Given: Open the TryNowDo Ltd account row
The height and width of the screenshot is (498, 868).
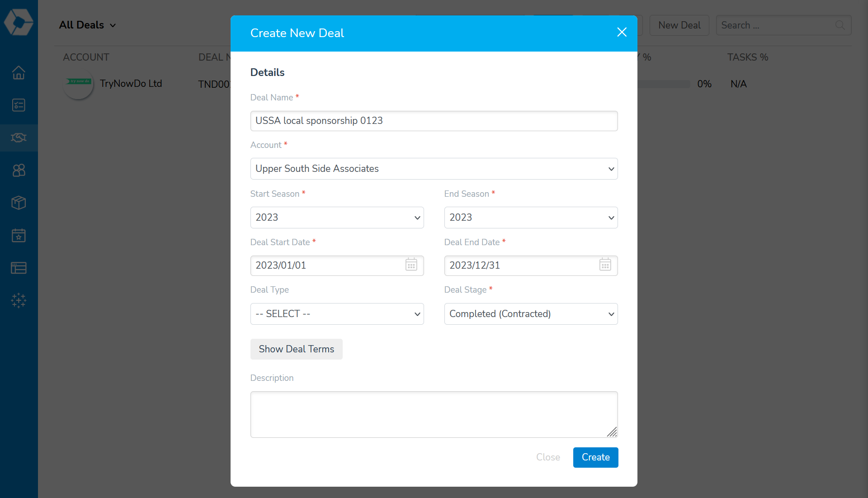Looking at the screenshot, I should [x=131, y=84].
